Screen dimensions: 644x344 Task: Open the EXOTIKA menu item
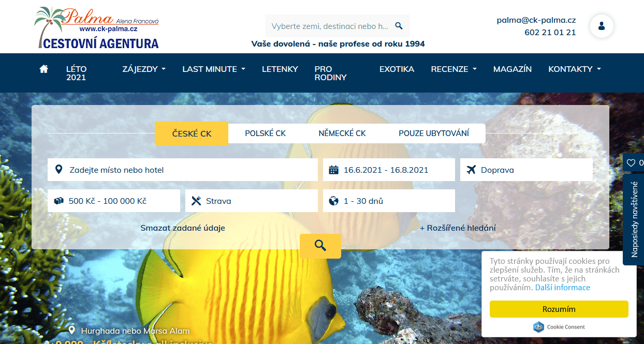point(397,69)
